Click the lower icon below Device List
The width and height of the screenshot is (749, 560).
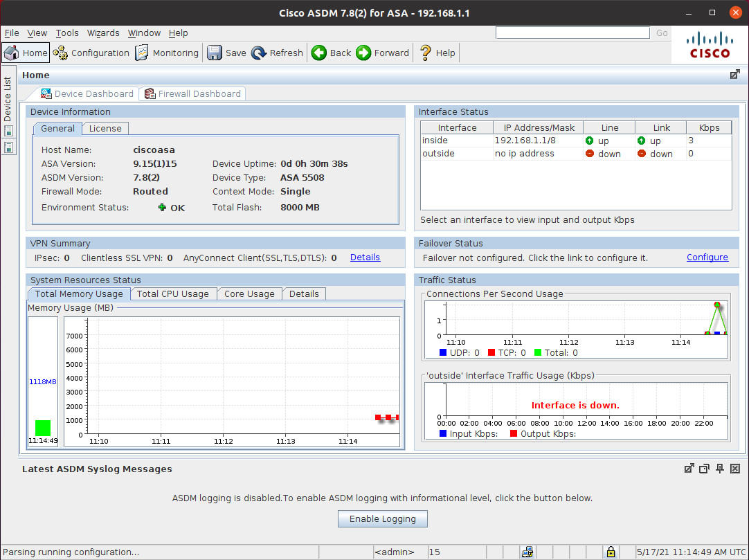tap(8, 147)
